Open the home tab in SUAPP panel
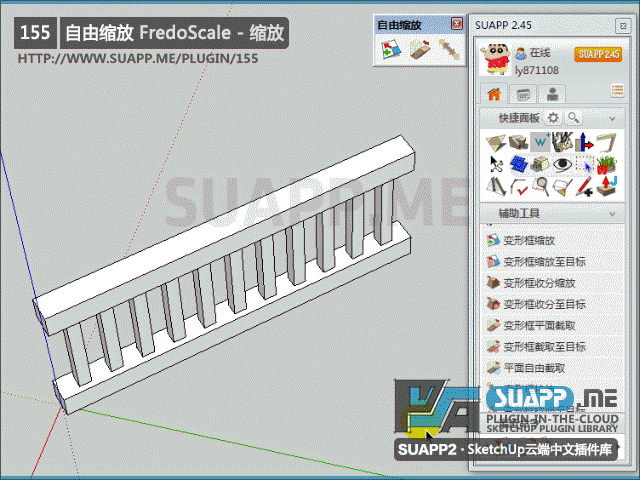This screenshot has width=640, height=480. [494, 94]
